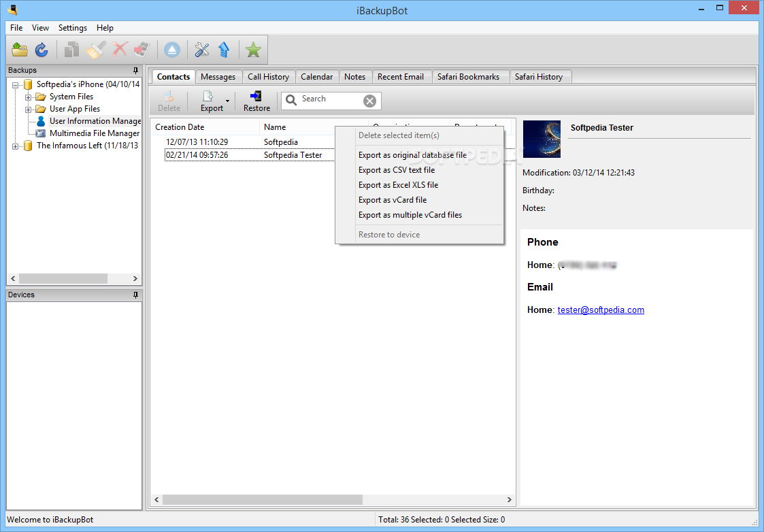This screenshot has height=532, width=764.
Task: Click the iBackupBot app icon in title bar
Action: tap(13, 10)
